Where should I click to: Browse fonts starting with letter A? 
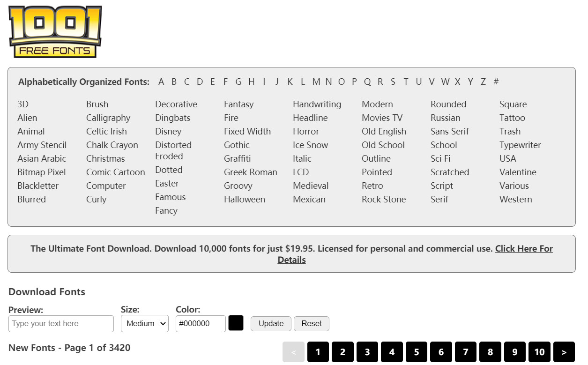click(161, 82)
